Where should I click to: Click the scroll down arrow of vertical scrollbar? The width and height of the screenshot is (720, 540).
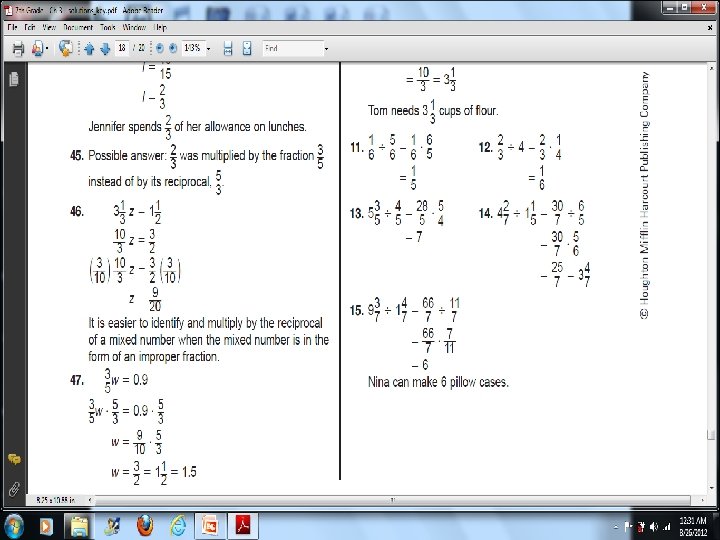pyautogui.click(x=711, y=489)
